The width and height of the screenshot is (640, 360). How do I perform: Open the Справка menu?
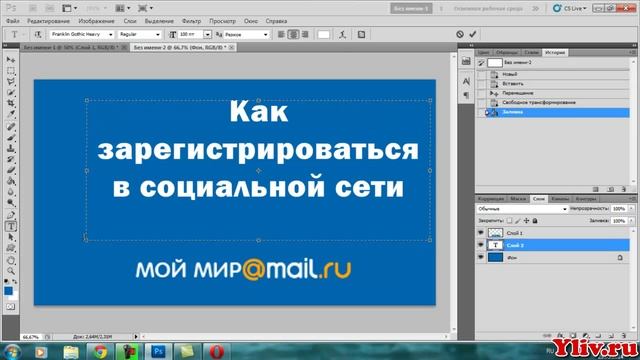pyautogui.click(x=276, y=21)
